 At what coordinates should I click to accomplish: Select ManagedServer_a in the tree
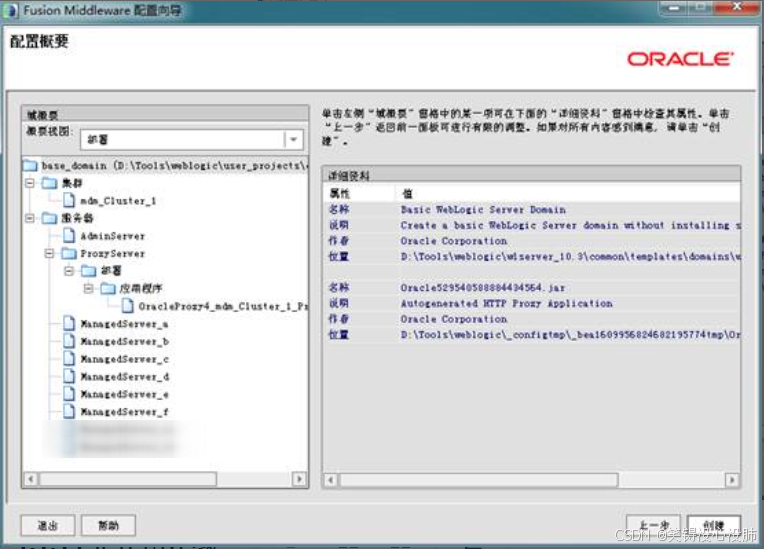click(124, 324)
